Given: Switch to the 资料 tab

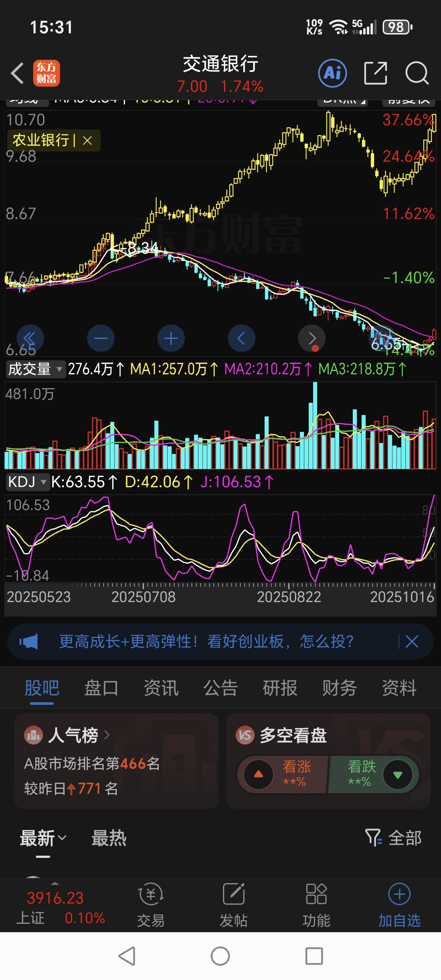Looking at the screenshot, I should (399, 688).
